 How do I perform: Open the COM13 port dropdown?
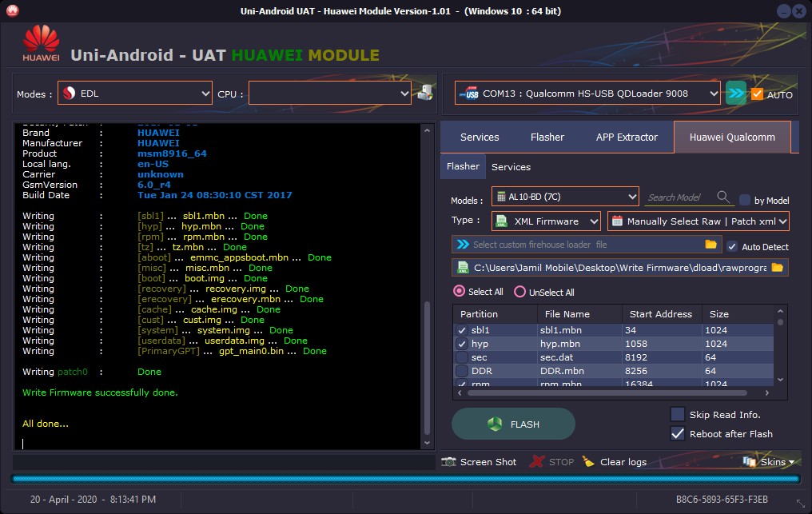tap(587, 94)
